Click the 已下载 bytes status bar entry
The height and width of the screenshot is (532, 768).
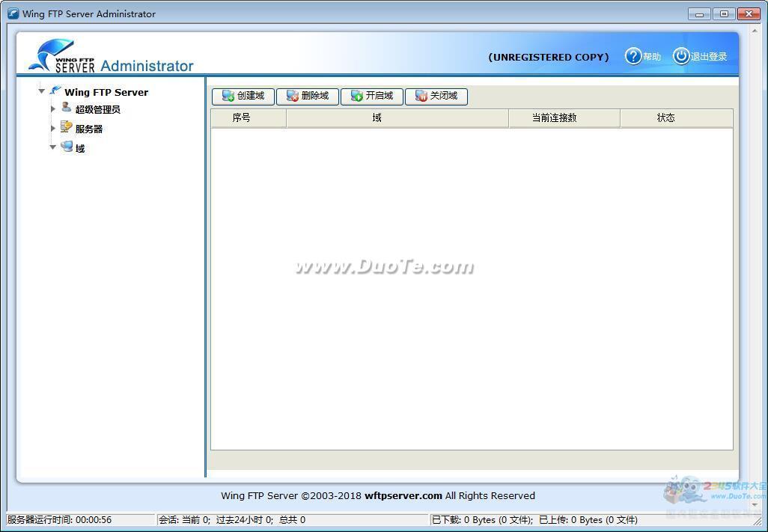534,520
